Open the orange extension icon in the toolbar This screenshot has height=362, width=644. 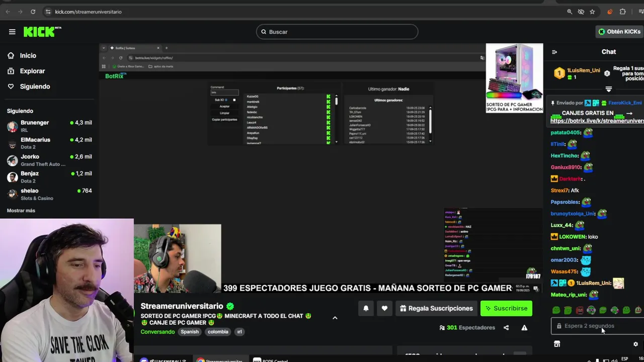point(610,12)
